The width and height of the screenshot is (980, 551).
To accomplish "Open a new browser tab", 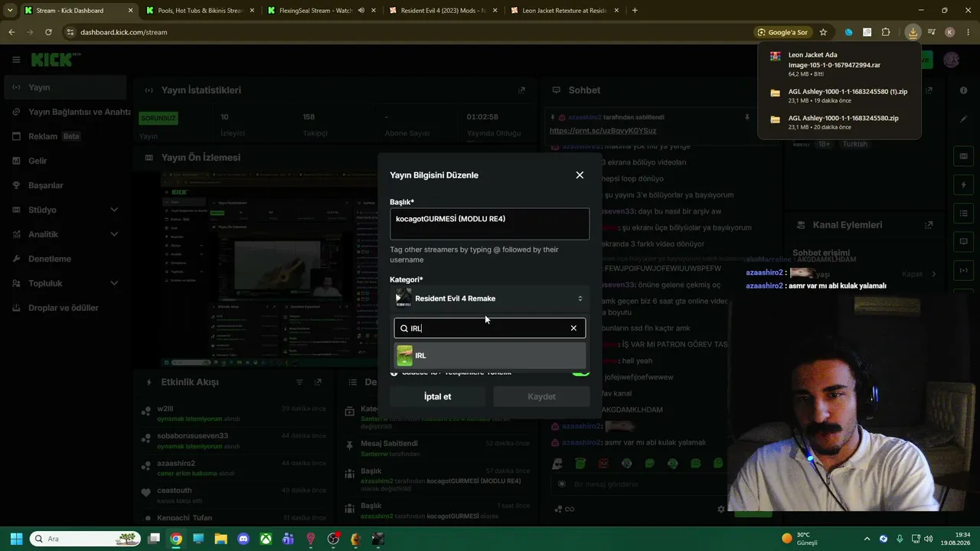I will [635, 11].
